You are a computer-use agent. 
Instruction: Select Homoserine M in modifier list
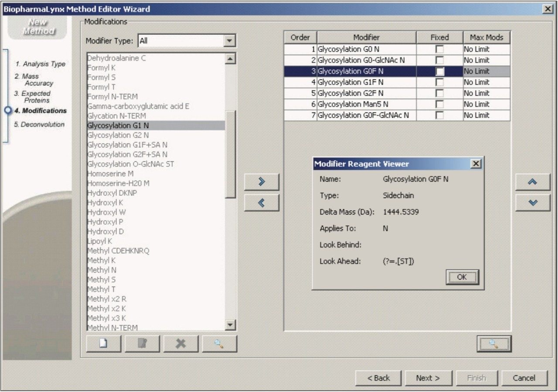click(156, 174)
